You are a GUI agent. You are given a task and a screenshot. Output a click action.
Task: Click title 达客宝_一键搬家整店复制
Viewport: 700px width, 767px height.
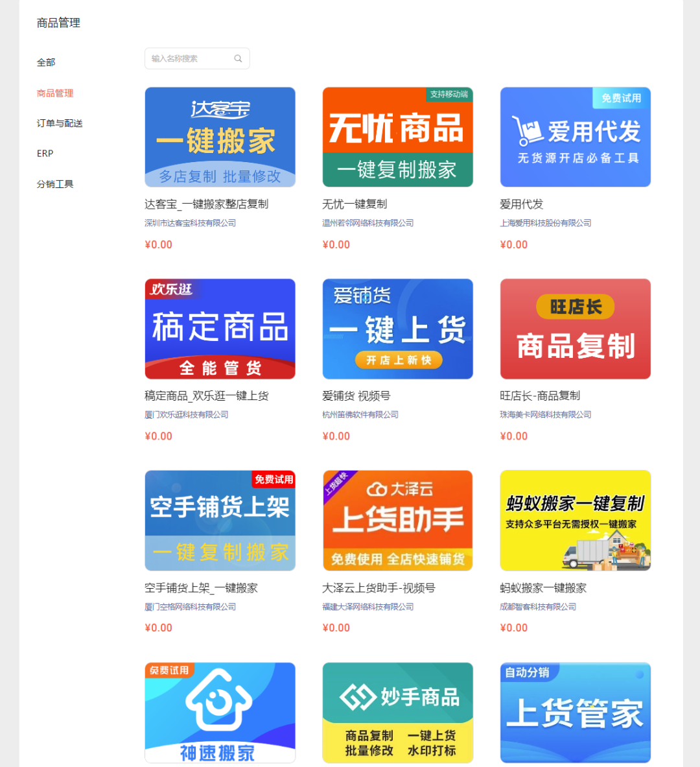[206, 204]
